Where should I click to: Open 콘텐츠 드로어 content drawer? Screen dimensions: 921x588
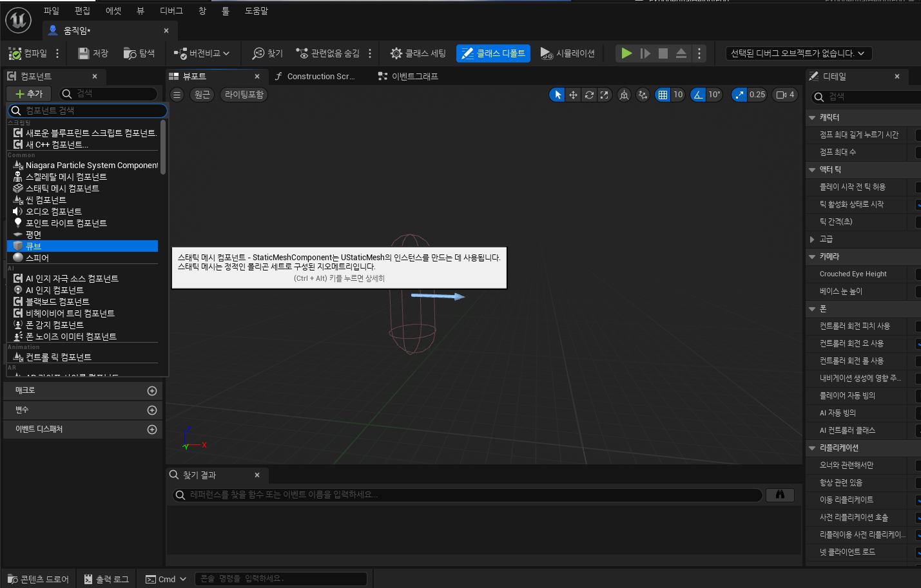[x=38, y=579]
